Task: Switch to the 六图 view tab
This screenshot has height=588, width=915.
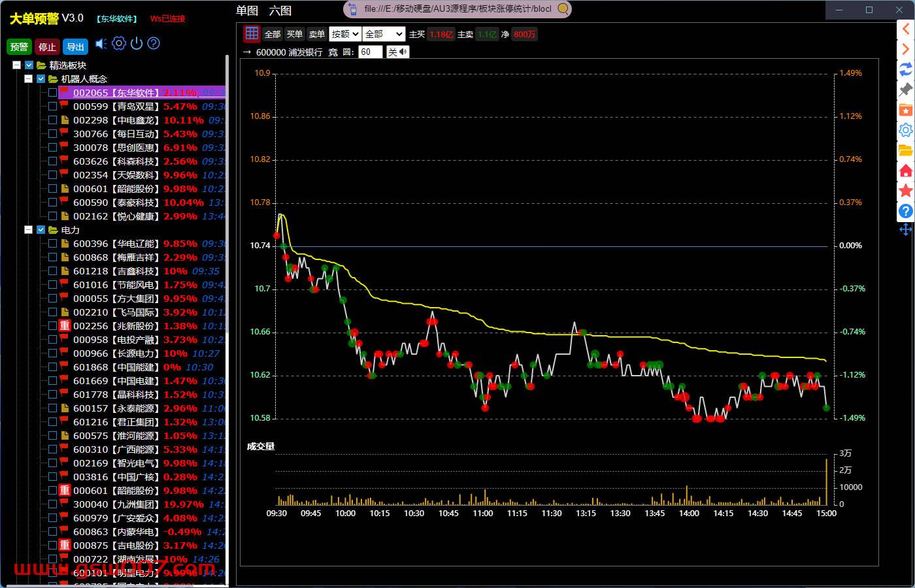Action: pyautogui.click(x=280, y=10)
